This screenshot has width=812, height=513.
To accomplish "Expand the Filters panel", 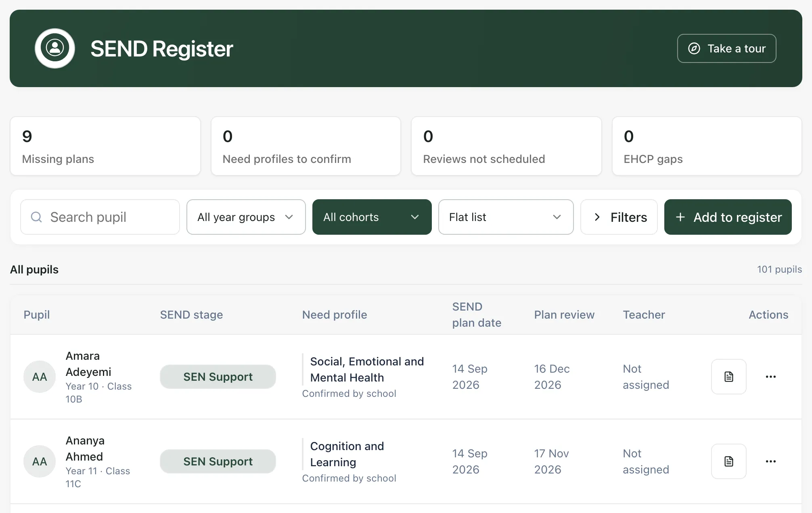I will (619, 217).
